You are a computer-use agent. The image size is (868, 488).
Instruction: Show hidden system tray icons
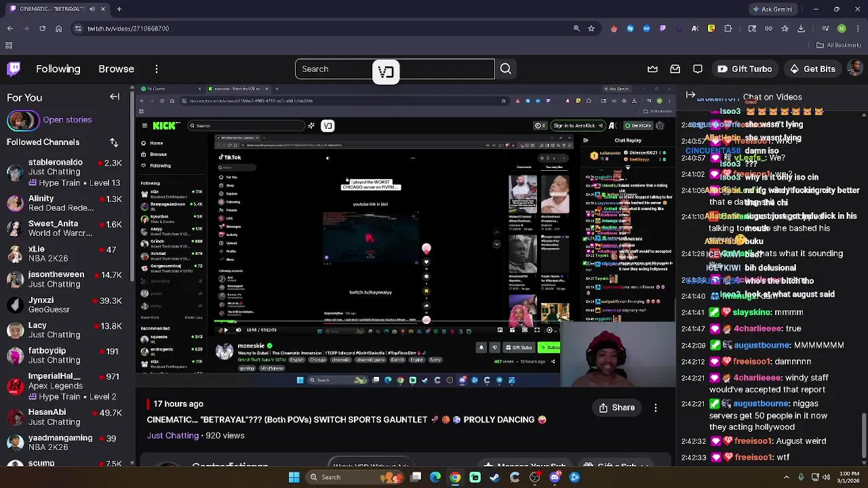click(787, 477)
